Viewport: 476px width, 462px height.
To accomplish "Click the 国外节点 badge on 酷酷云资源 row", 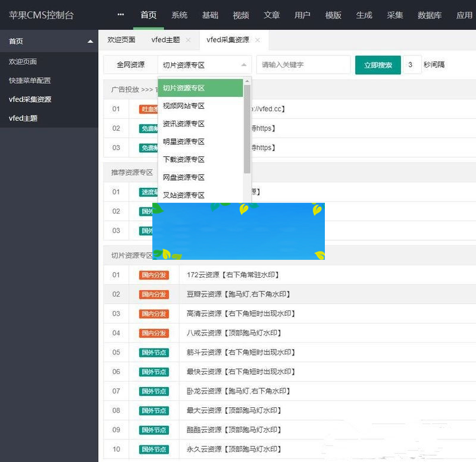I will [153, 429].
